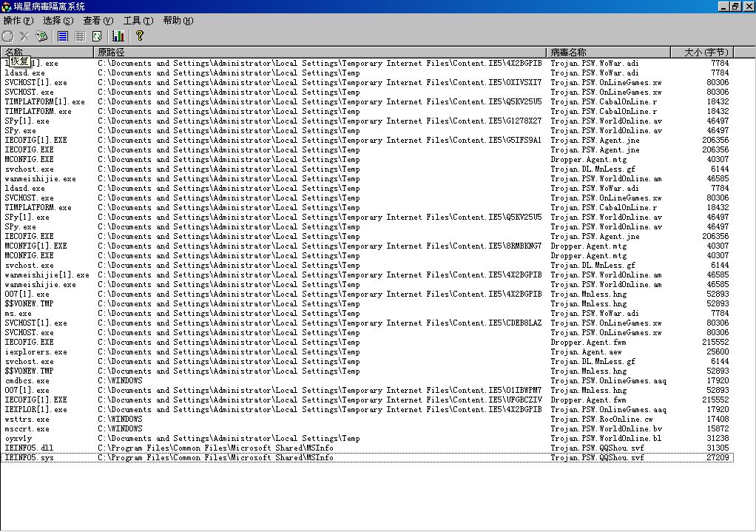Click the size value 31238
This screenshot has height=532, width=756.
[718, 439]
